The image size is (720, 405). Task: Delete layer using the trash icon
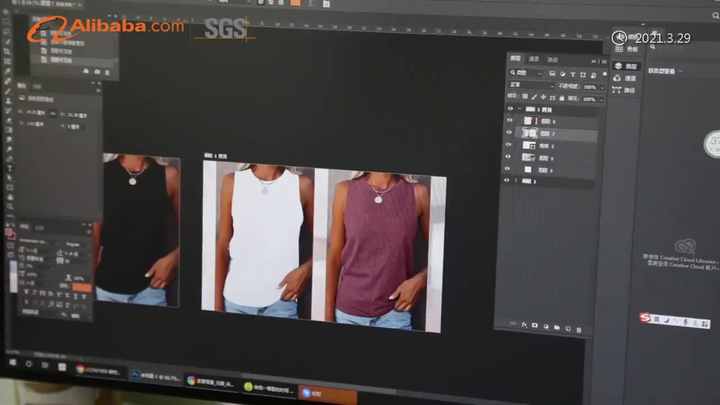[x=579, y=330]
